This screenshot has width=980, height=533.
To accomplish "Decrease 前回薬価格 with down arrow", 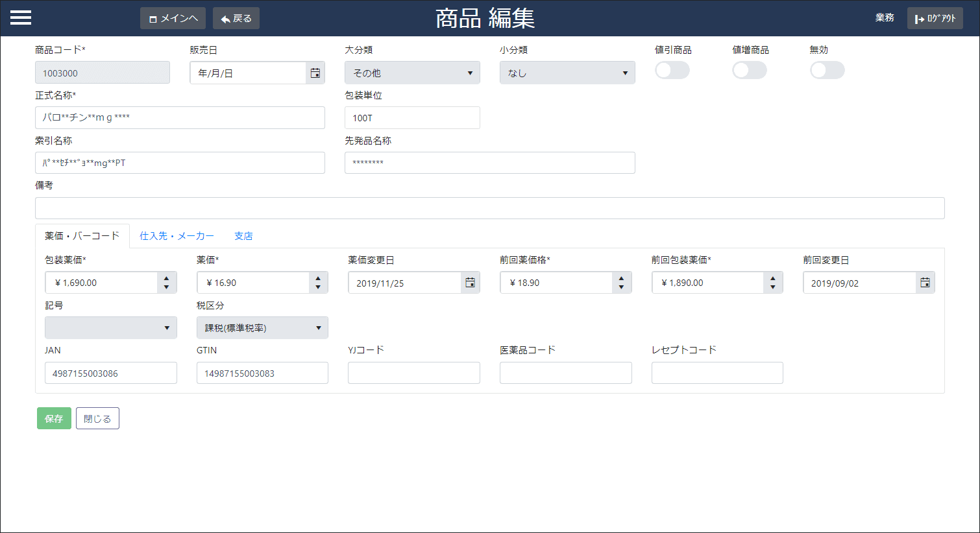I will tap(621, 287).
